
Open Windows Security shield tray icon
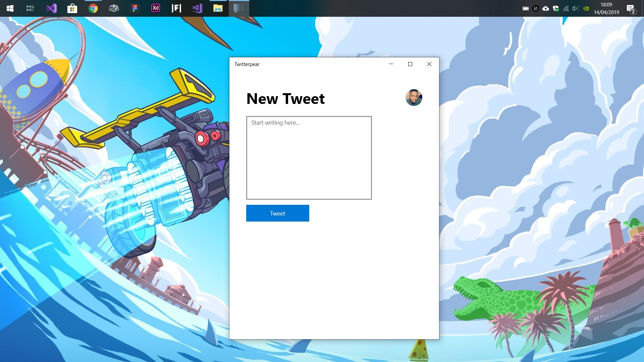[x=556, y=9]
